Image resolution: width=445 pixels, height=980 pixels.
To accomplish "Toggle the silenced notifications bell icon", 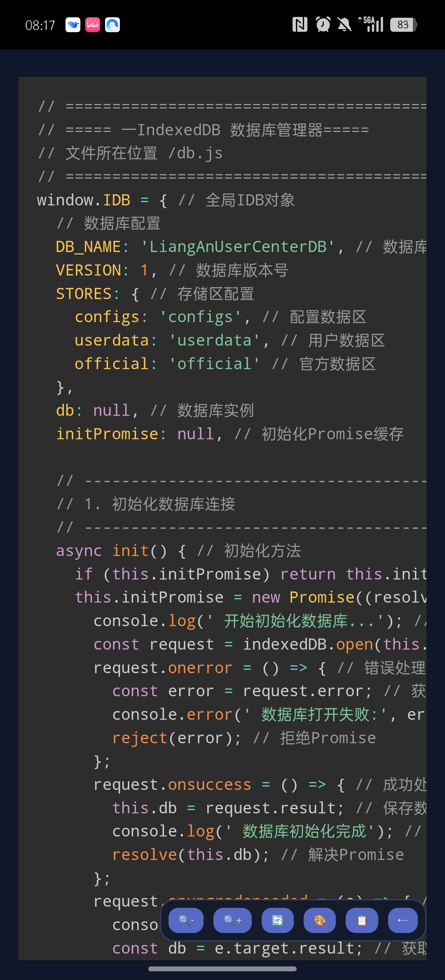I will [x=345, y=25].
